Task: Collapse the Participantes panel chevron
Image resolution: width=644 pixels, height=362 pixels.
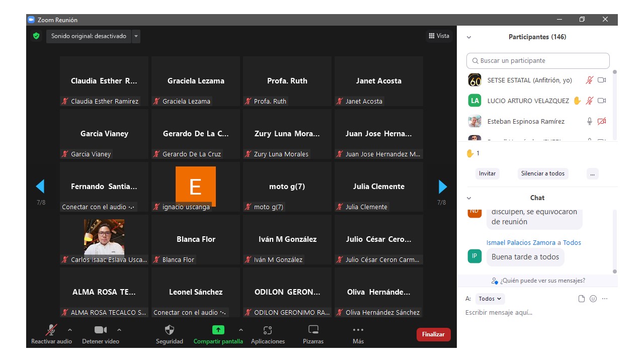Action: (x=469, y=37)
